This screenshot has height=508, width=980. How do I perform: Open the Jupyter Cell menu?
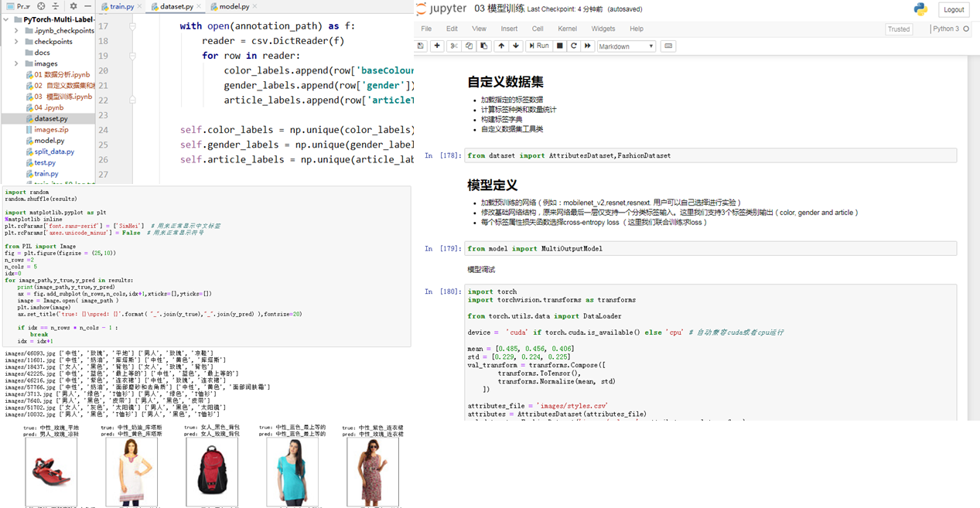coord(538,29)
